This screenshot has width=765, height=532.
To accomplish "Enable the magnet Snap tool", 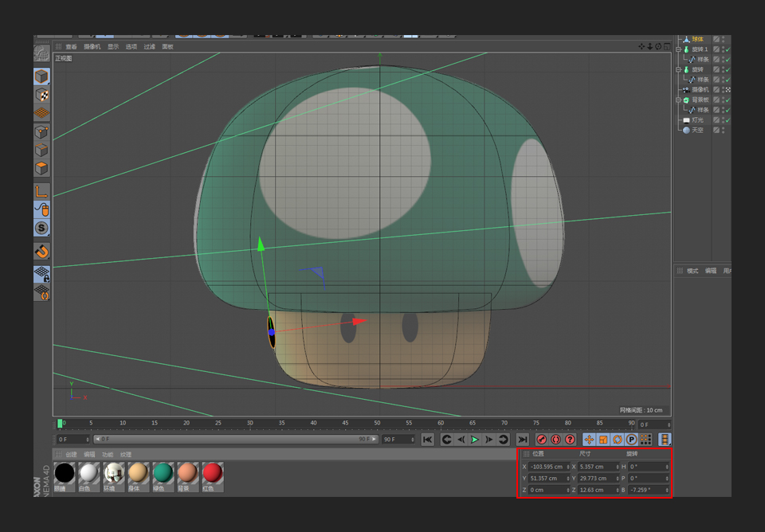I will (41, 252).
